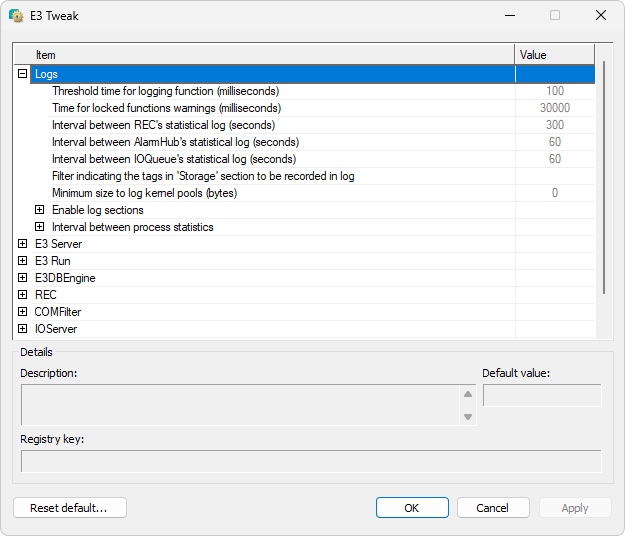Click the Description scroll up arrow
This screenshot has height=536, width=625.
[468, 394]
